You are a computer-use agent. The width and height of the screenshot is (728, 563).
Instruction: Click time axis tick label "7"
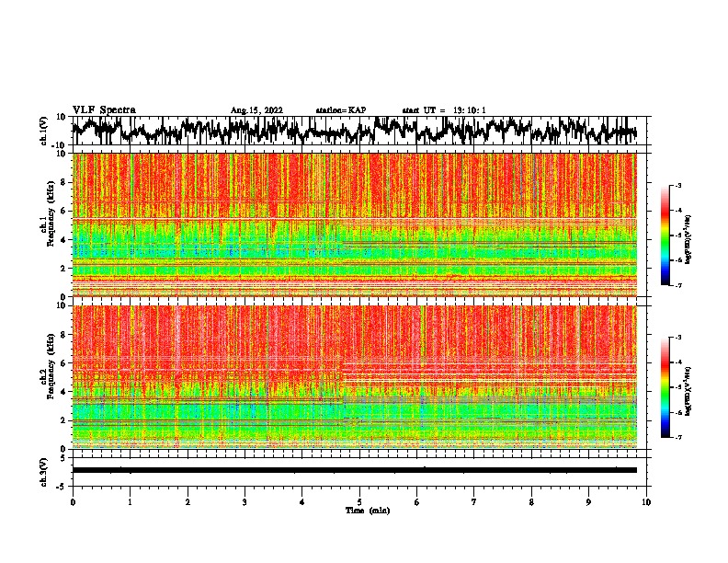[x=473, y=502]
